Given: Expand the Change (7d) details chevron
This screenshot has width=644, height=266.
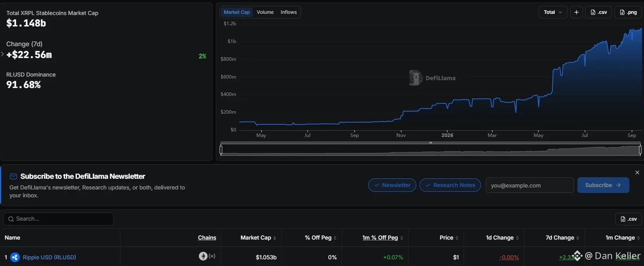Looking at the screenshot, I should (x=2, y=54).
